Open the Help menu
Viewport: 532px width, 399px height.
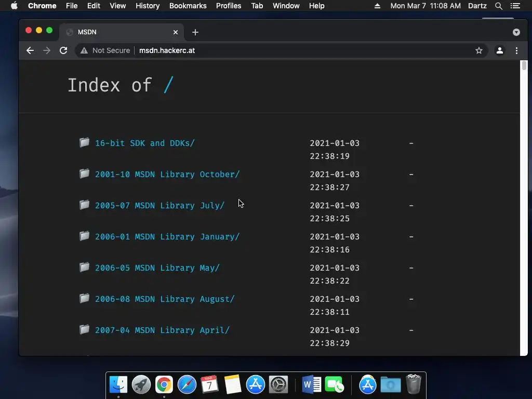tap(316, 6)
